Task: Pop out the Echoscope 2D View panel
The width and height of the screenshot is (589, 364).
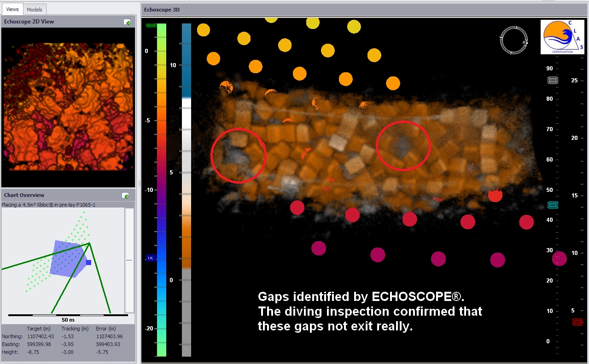Action: (x=127, y=22)
